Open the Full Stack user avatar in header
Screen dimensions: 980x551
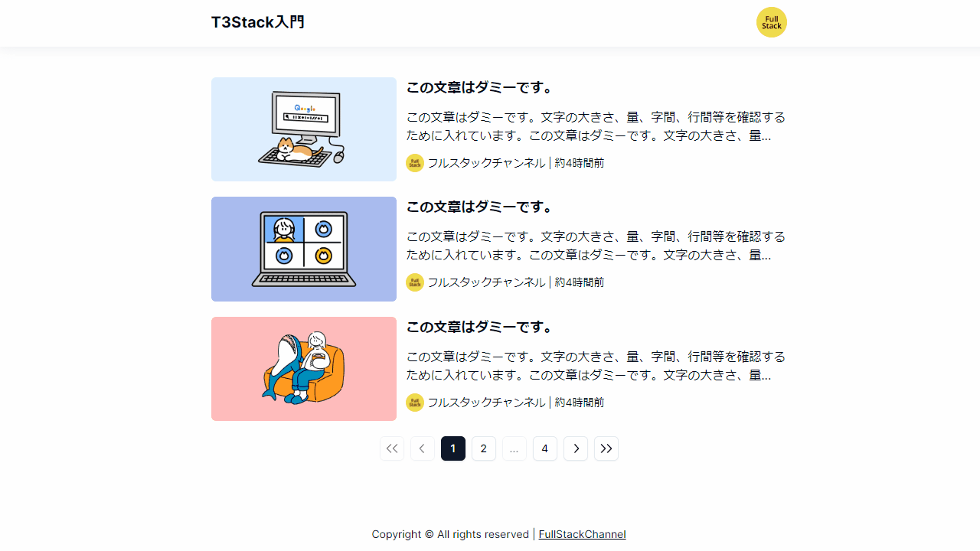(x=771, y=22)
